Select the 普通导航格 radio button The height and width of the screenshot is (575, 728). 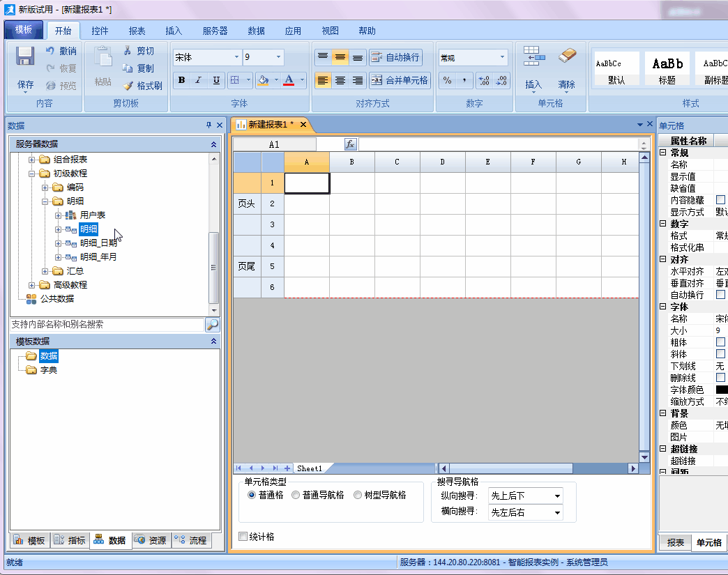coord(296,496)
